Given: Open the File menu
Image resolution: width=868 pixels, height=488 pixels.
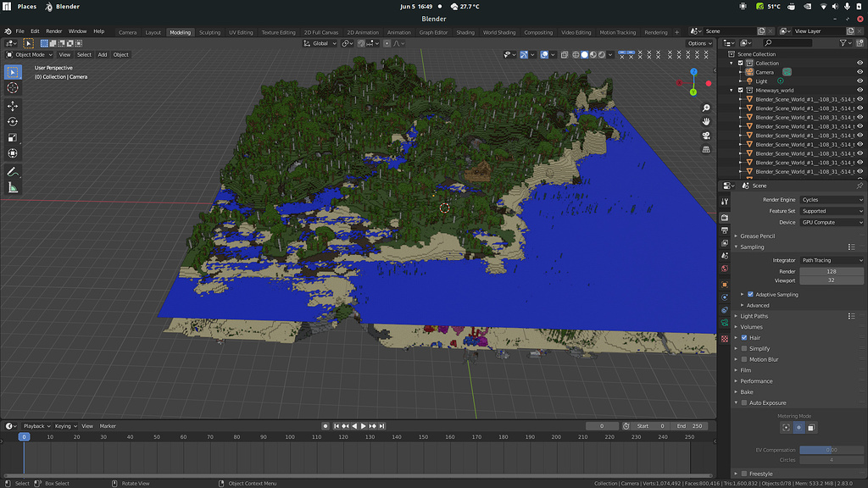Looking at the screenshot, I should coord(20,31).
